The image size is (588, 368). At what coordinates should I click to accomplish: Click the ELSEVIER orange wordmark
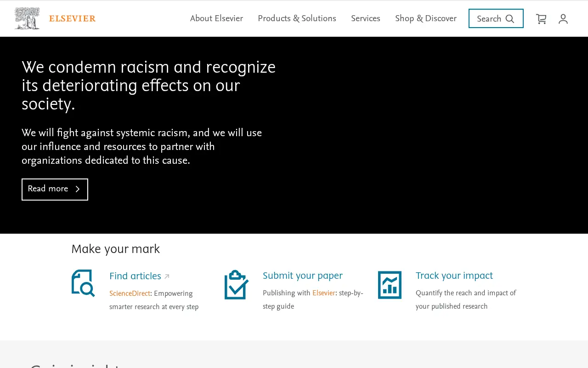(72, 18)
